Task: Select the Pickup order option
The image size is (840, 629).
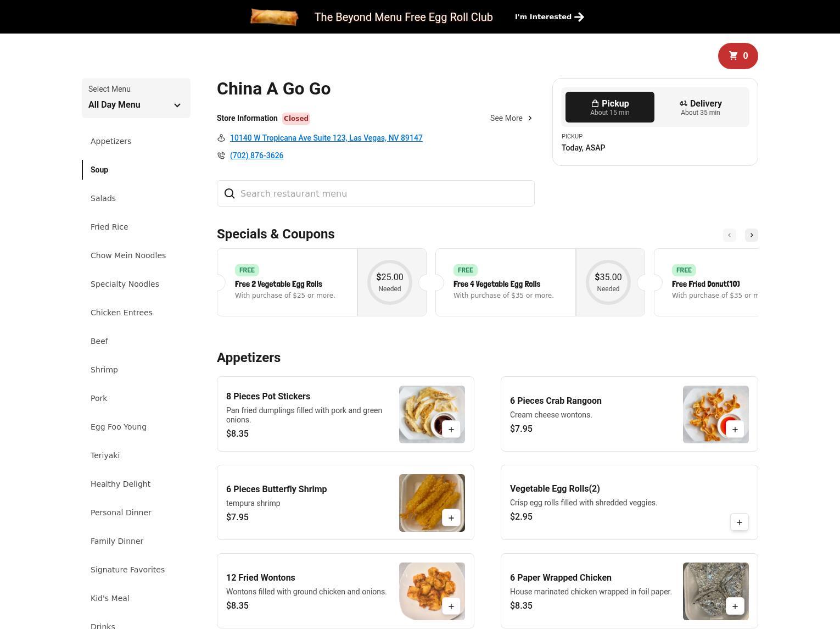Action: pos(610,107)
